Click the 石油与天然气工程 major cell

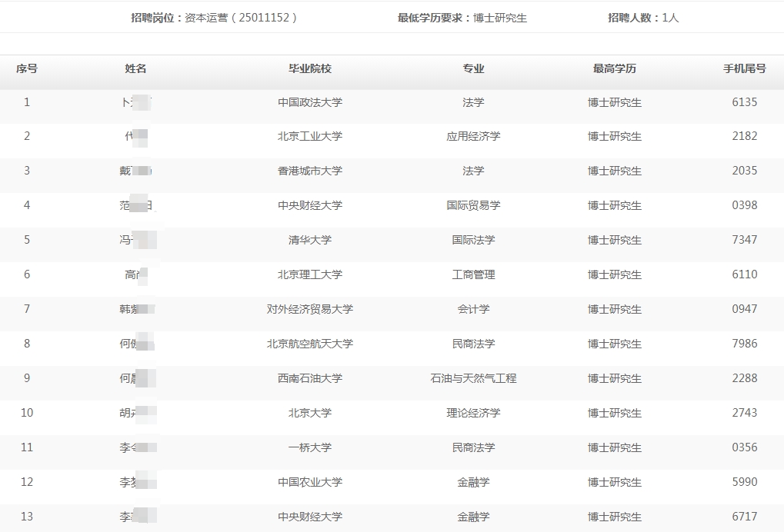coord(473,378)
